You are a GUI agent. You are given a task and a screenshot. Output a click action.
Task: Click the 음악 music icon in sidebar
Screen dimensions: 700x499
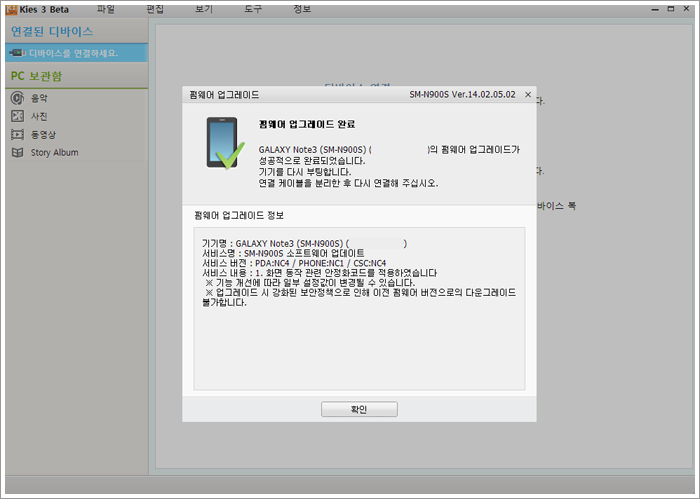[17, 98]
